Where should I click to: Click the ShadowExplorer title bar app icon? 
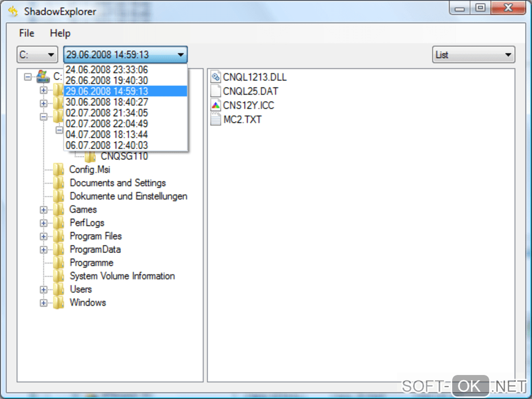click(13, 11)
